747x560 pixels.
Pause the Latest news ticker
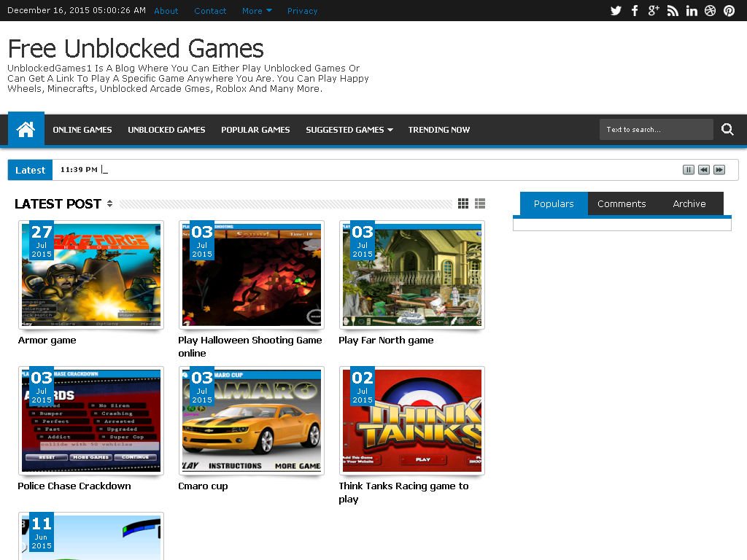coord(688,170)
